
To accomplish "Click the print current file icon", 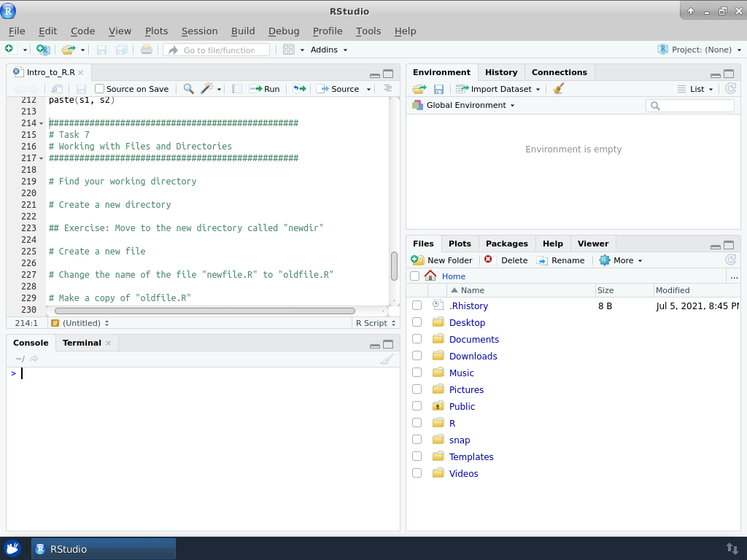I will [147, 50].
